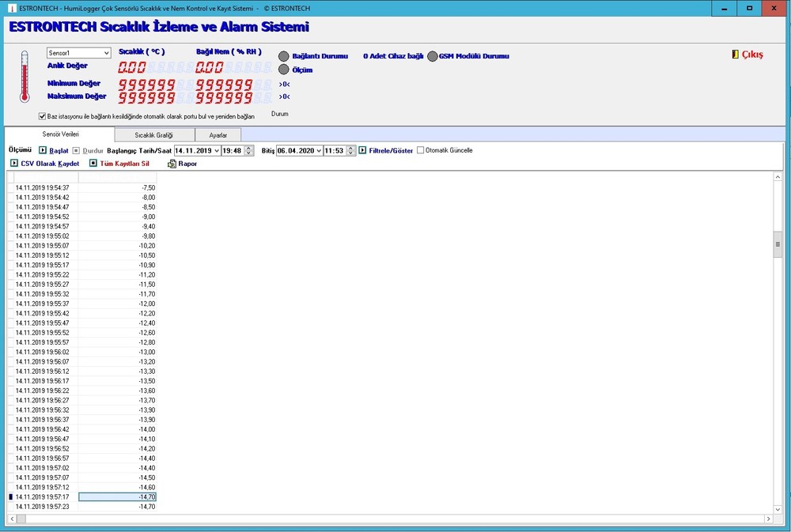Click the GSM Modülü Durumu indicator
This screenshot has width=791, height=532.
coord(433,56)
